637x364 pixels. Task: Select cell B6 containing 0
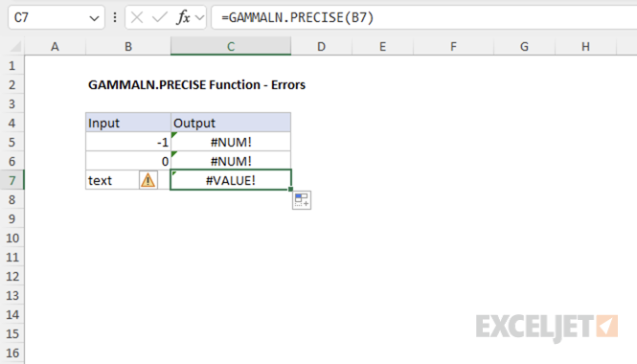128,161
